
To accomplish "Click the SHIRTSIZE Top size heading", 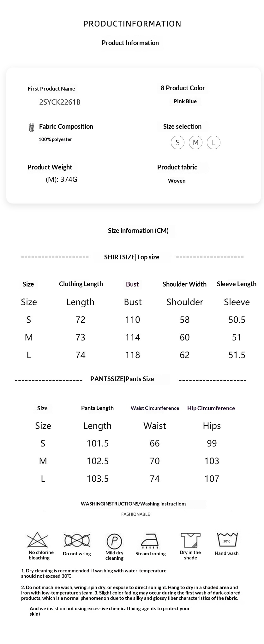I will pyautogui.click(x=132, y=257).
